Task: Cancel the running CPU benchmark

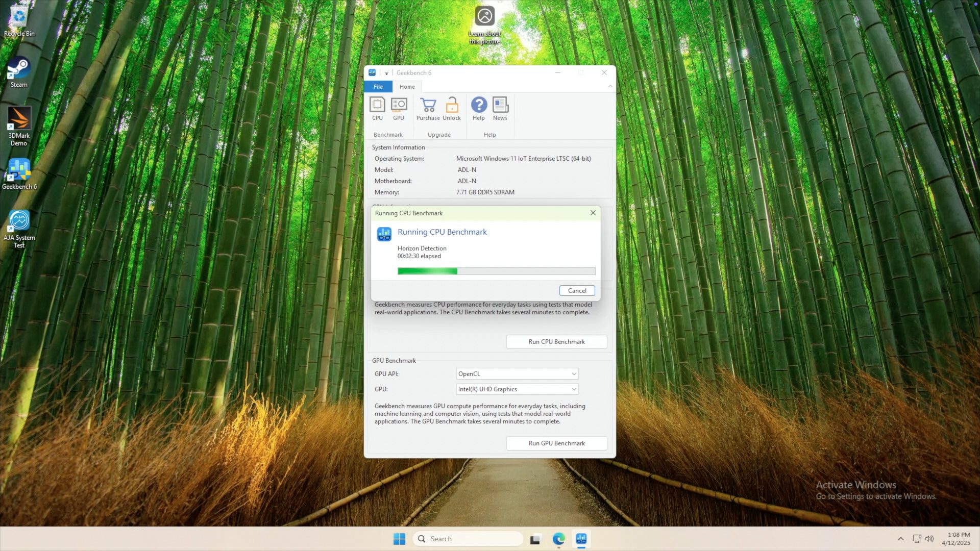Action: point(577,291)
